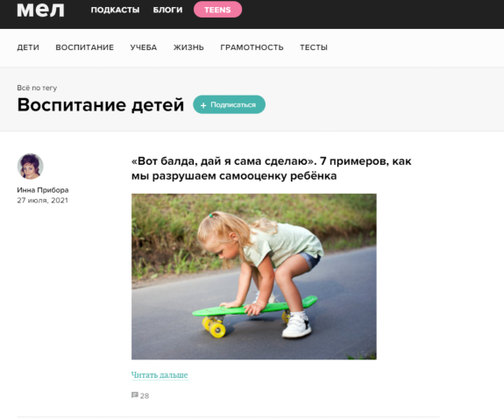This screenshot has width=504, height=420.
Task: Subscribe with the Подписаться button
Action: point(229,104)
